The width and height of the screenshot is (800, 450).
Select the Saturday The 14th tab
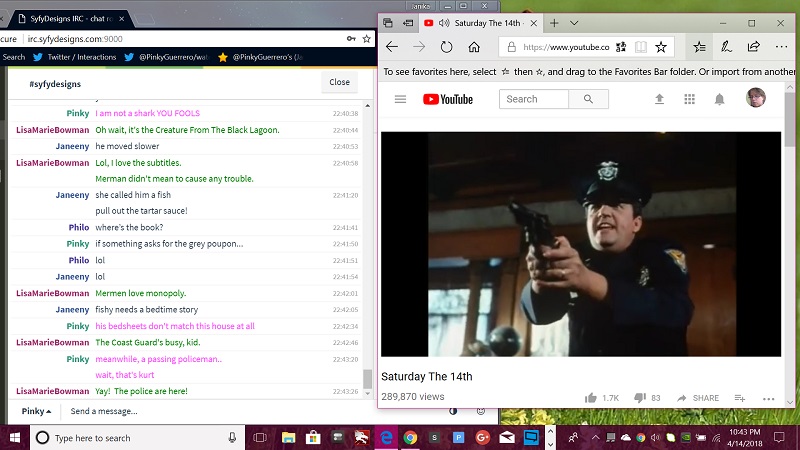pyautogui.click(x=481, y=23)
